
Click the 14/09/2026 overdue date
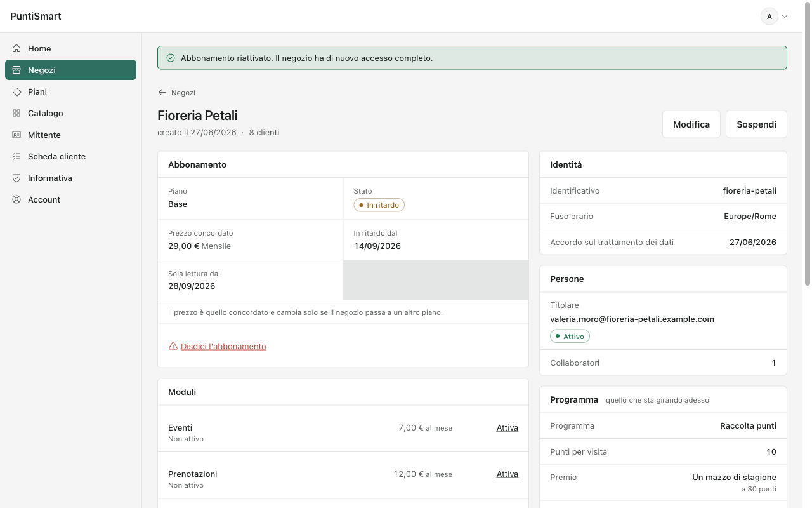point(377,246)
